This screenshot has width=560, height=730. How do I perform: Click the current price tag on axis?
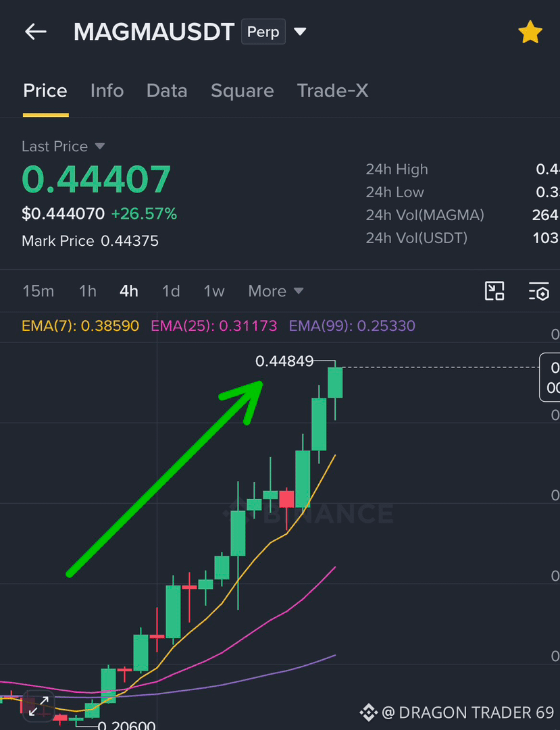(550, 377)
